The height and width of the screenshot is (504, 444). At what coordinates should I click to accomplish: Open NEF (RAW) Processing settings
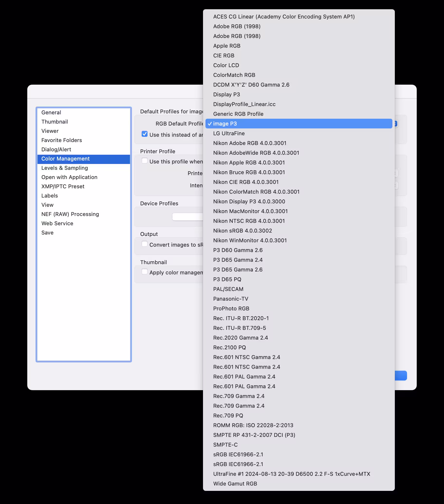(84, 214)
